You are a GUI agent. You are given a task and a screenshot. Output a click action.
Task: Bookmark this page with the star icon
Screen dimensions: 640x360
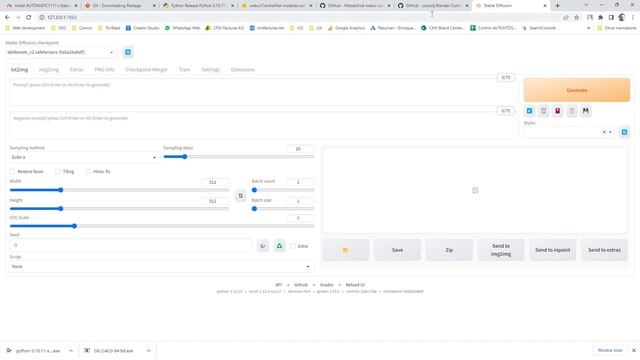pos(576,18)
